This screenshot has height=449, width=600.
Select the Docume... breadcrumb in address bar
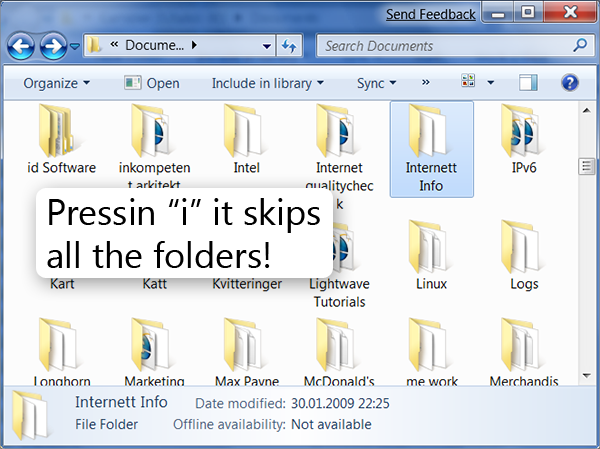[155, 45]
